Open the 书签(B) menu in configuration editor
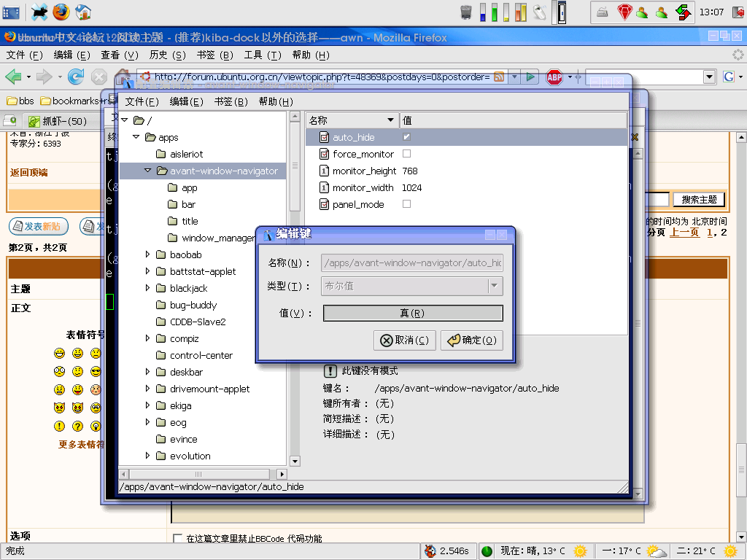 coord(231,102)
